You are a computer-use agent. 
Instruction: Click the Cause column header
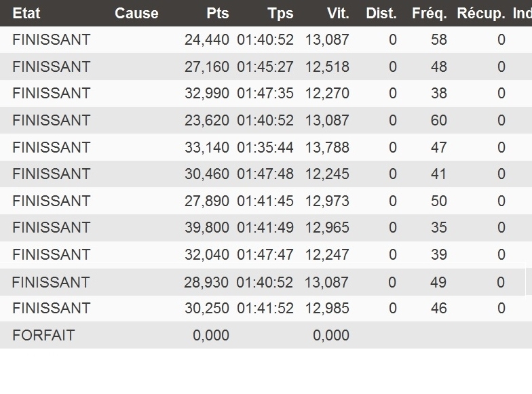[x=136, y=13]
